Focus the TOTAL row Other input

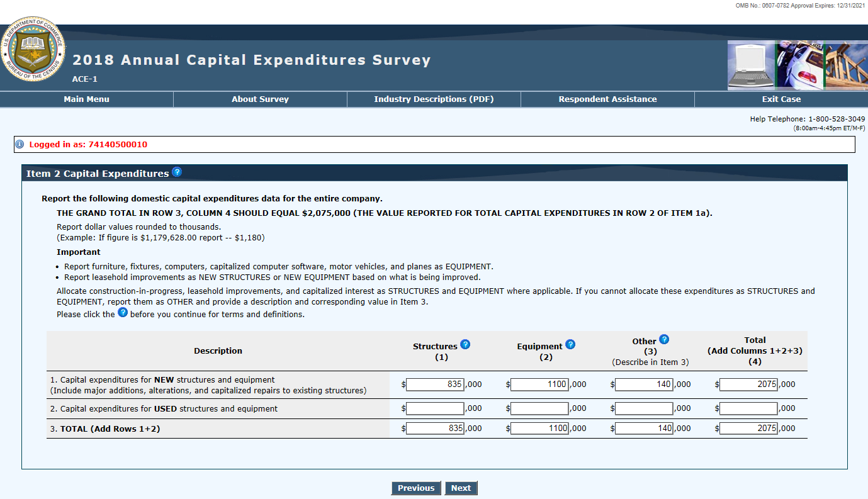coord(644,429)
